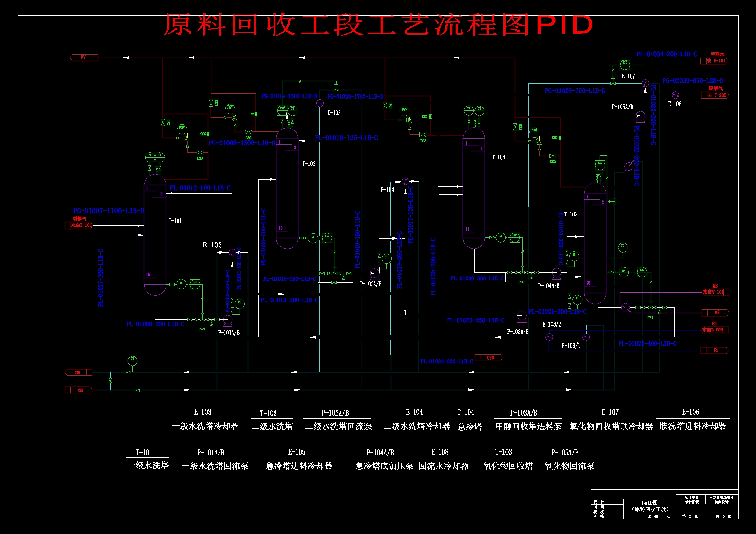This screenshot has width=756, height=534.
Task: Click the T-102 tower vessel
Action: tap(287, 188)
